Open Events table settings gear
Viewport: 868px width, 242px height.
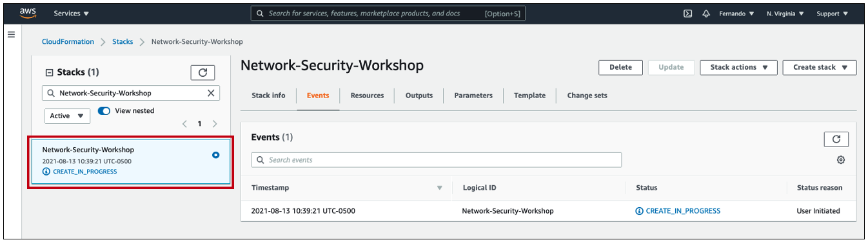tap(841, 159)
